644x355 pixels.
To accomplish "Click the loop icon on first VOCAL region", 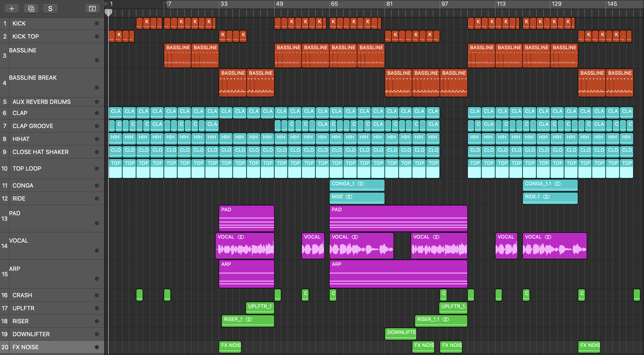I will point(241,237).
